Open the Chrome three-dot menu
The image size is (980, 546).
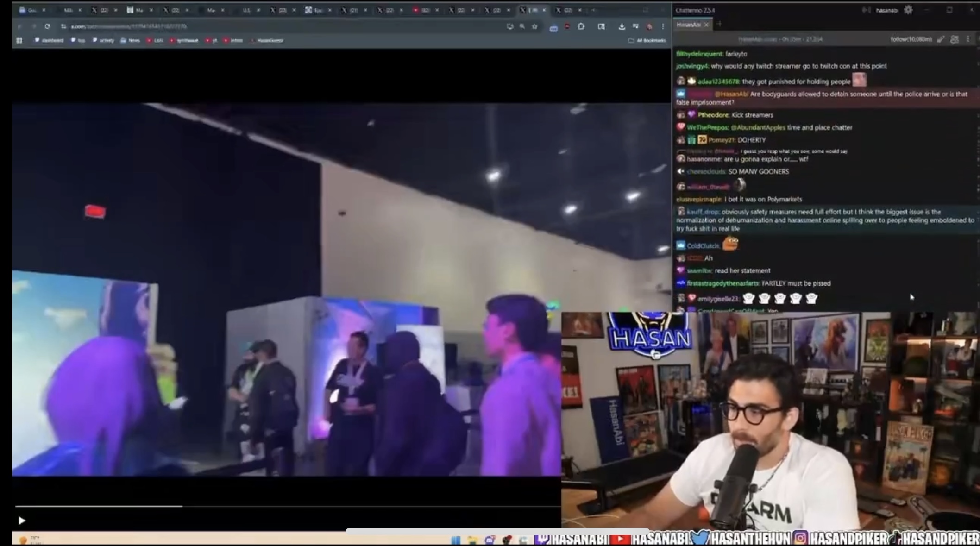(x=663, y=26)
